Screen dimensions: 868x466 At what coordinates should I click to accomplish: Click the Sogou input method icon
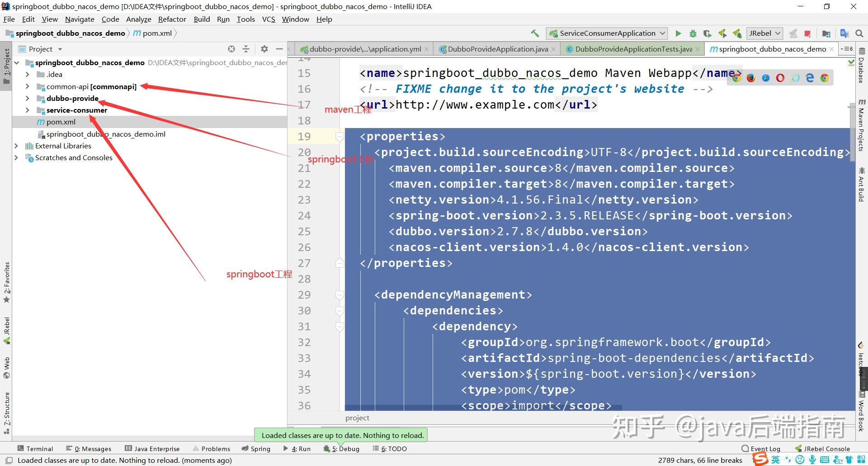[x=760, y=459]
